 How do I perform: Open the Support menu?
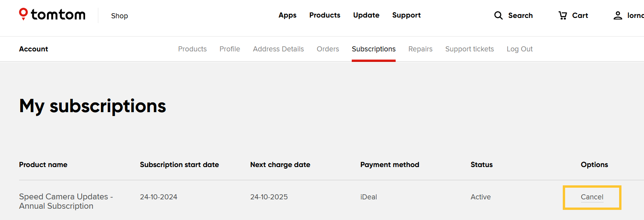click(406, 15)
